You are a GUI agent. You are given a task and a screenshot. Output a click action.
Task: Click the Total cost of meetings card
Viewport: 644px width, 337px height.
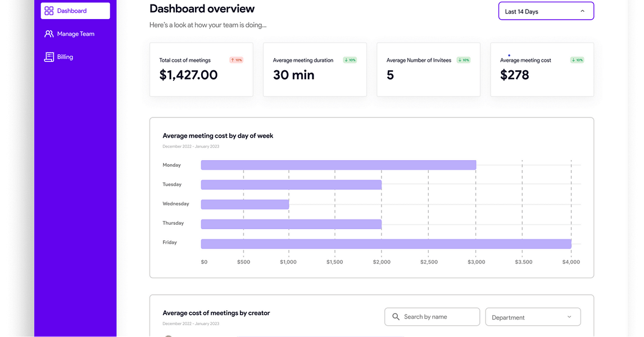[x=201, y=69]
